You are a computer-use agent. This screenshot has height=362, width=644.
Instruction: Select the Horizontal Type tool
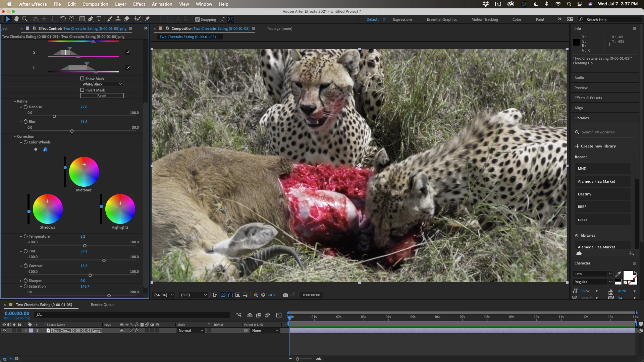pos(99,19)
